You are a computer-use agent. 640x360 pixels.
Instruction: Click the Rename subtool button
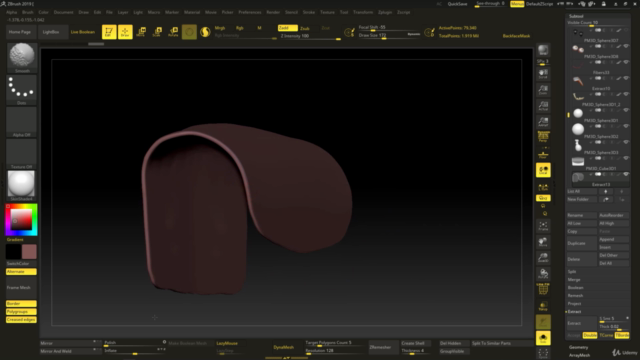pos(581,215)
